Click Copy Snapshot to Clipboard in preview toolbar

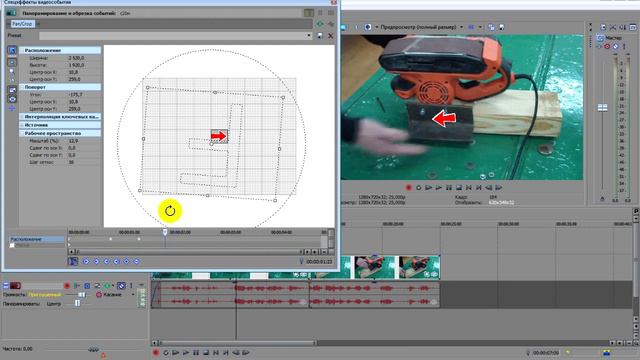(491, 27)
